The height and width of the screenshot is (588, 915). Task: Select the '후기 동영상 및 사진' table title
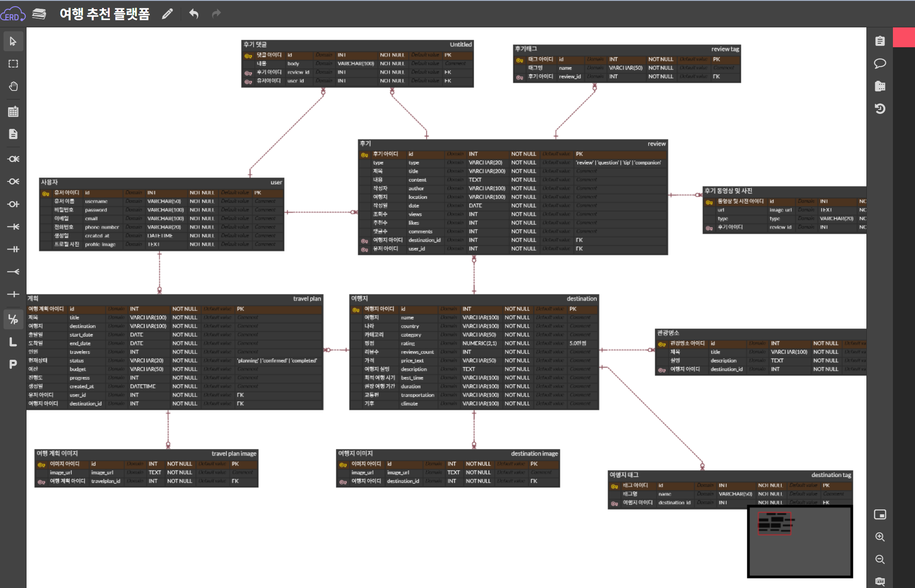[729, 191]
